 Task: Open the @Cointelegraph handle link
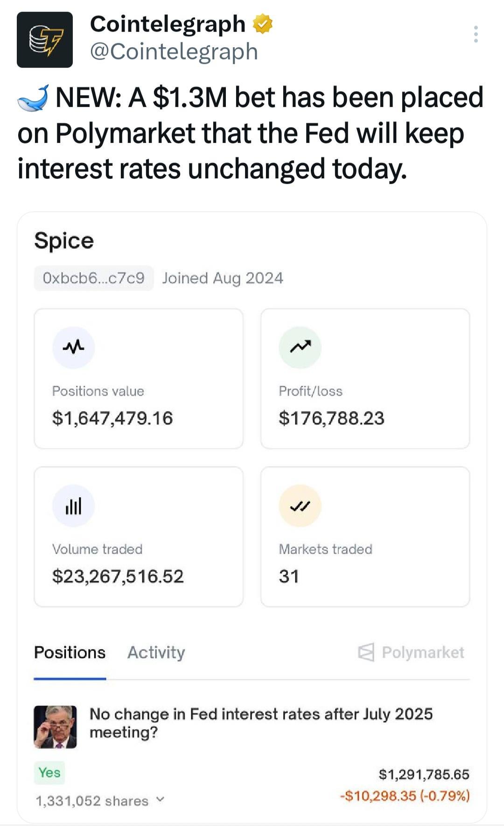click(174, 51)
